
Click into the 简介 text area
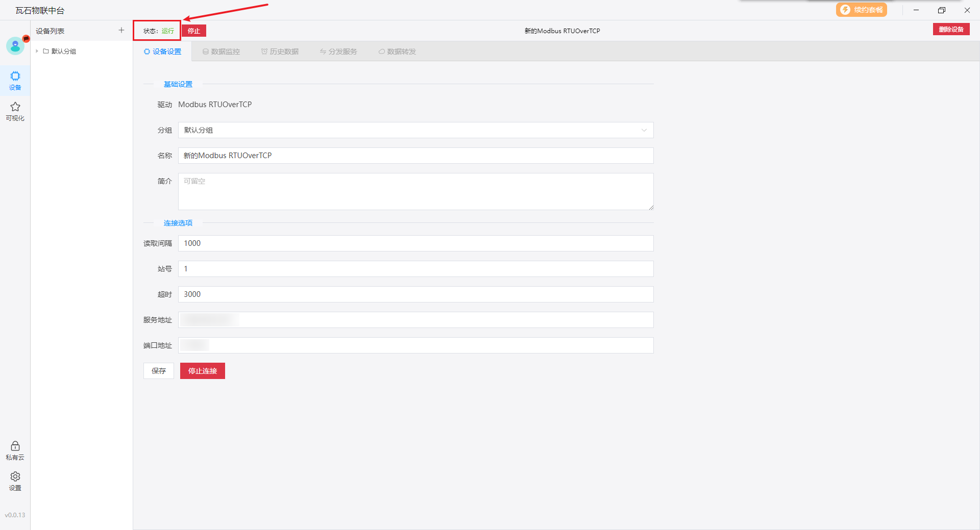[415, 191]
